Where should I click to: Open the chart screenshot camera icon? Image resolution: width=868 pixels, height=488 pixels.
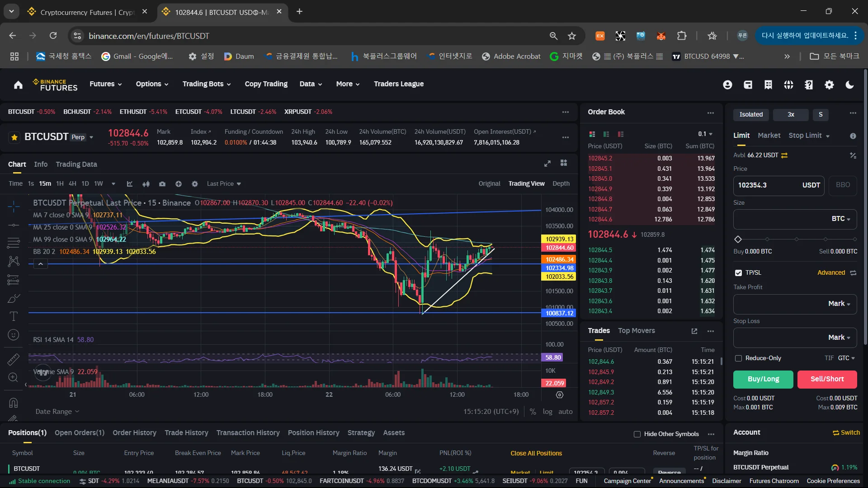coord(162,184)
